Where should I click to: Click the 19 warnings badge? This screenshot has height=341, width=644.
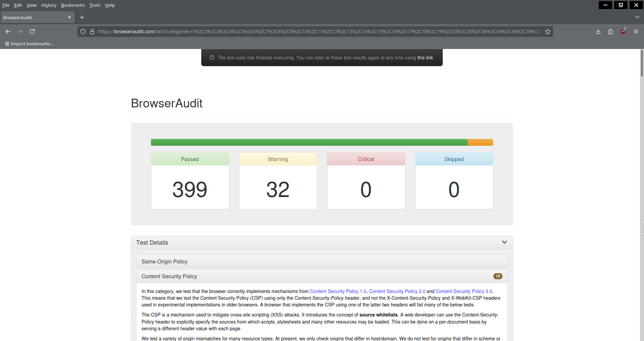[x=498, y=276]
